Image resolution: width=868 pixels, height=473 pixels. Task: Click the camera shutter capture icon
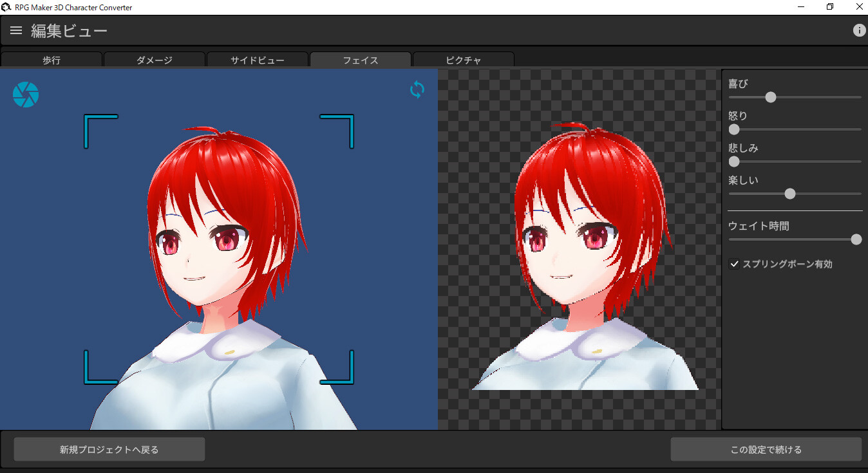(25, 94)
